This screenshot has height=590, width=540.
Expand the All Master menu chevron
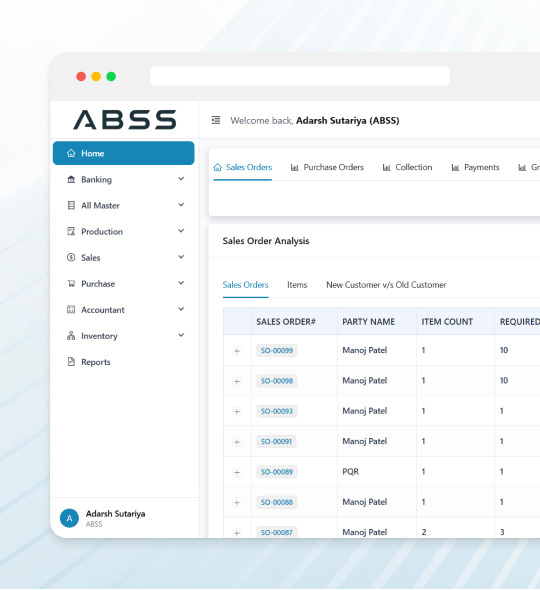pyautogui.click(x=181, y=205)
